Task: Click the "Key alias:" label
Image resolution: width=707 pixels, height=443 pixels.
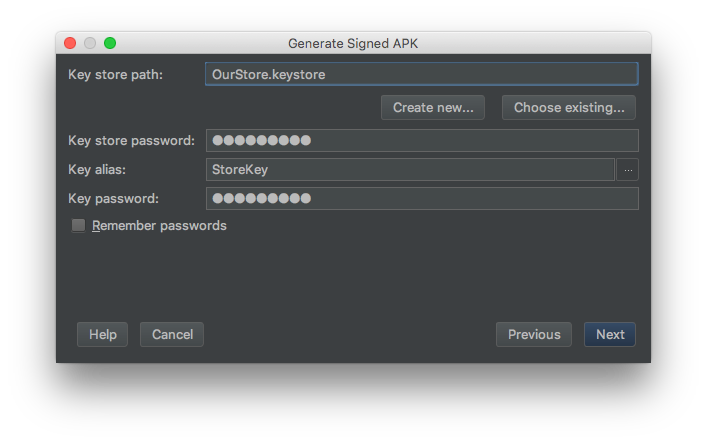Action: click(x=96, y=170)
